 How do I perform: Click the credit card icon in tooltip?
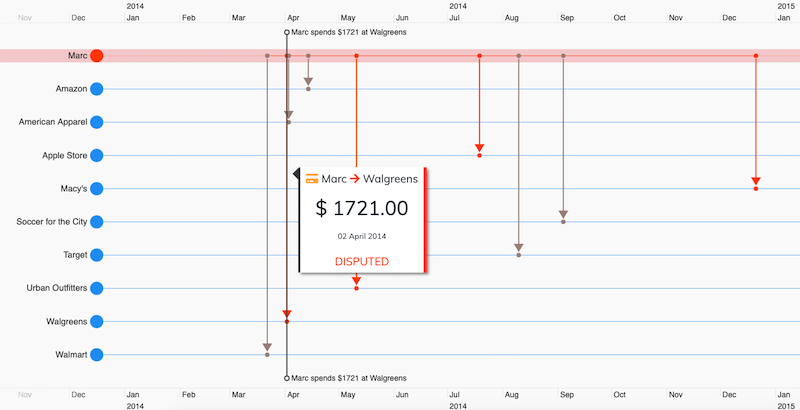[312, 178]
